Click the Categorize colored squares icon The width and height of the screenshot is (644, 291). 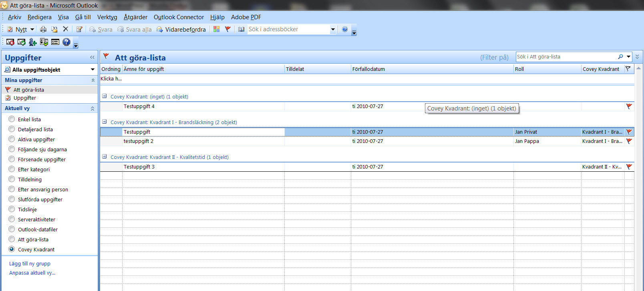(216, 29)
